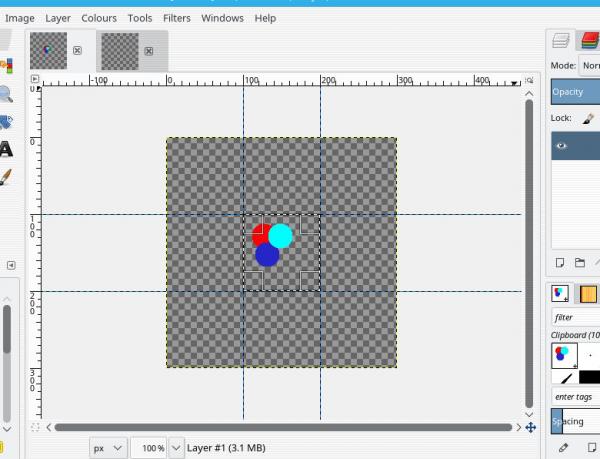Screen dimensions: 600x459
Task: Click the 100% zoom field
Action: tap(148, 448)
